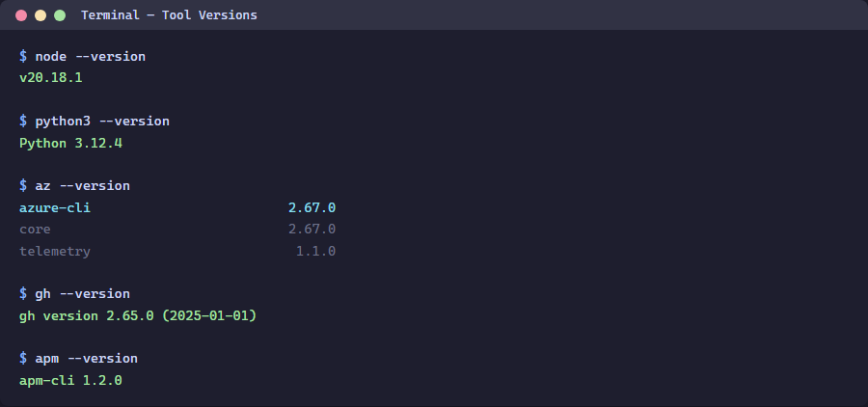The image size is (868, 407).
Task: Click the 'az --version' command line
Action: [82, 185]
